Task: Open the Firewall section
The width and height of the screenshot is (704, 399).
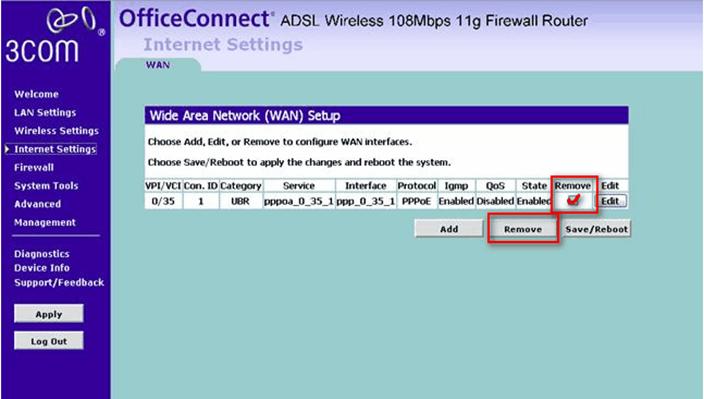Action: pos(34,167)
